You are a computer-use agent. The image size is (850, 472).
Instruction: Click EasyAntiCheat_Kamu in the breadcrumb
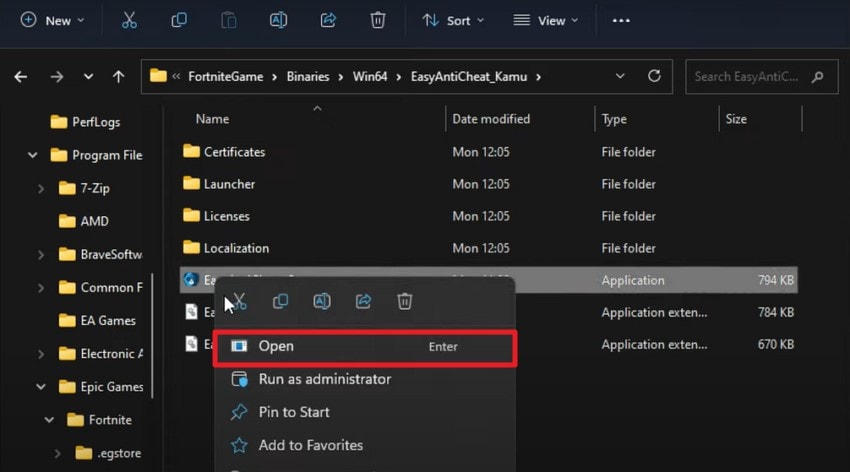click(x=469, y=77)
